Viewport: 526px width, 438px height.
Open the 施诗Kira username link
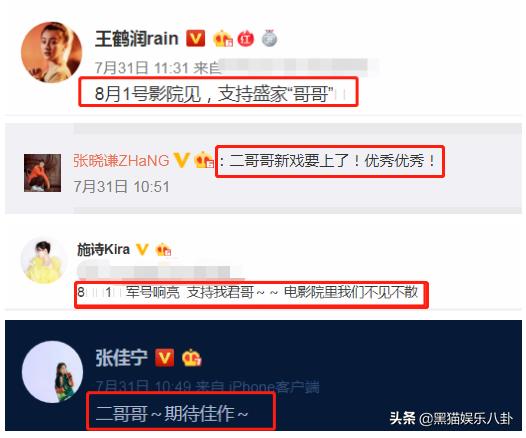pyautogui.click(x=103, y=250)
